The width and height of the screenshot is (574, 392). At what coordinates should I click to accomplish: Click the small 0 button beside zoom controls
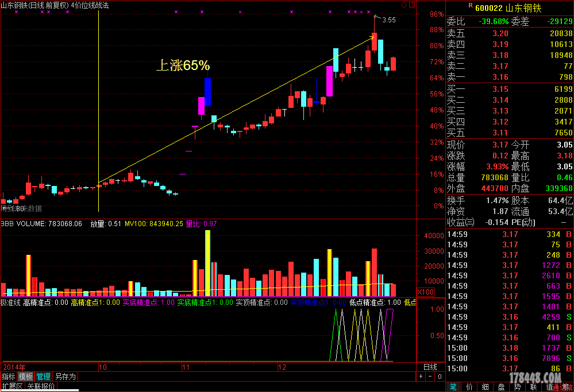pos(439,377)
